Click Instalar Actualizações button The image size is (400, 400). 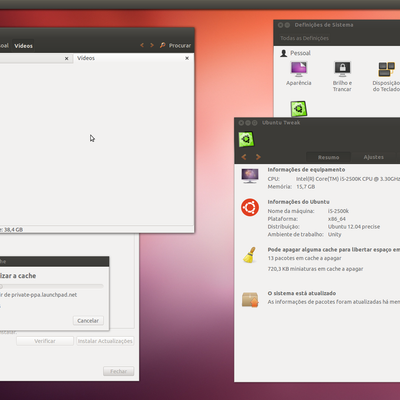click(x=105, y=341)
